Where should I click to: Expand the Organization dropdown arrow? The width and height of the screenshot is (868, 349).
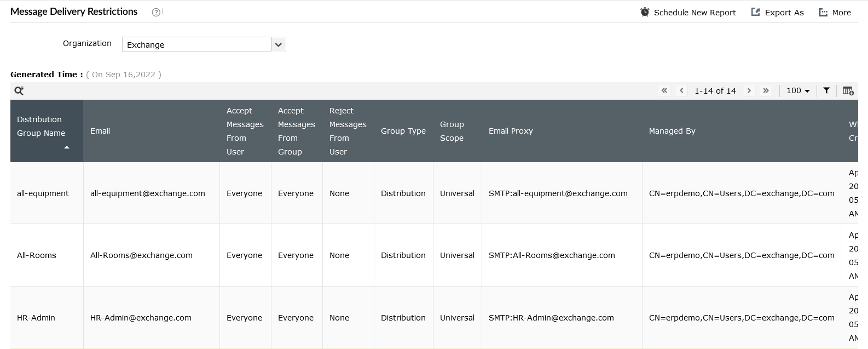(x=279, y=44)
